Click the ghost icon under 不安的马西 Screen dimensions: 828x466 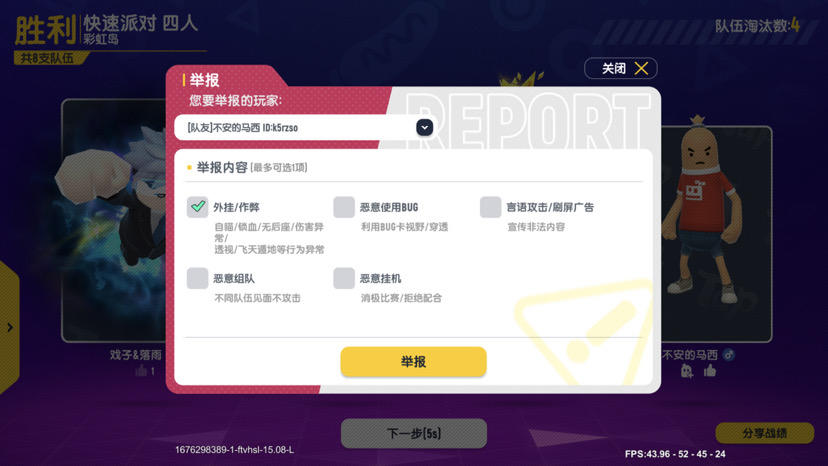686,371
